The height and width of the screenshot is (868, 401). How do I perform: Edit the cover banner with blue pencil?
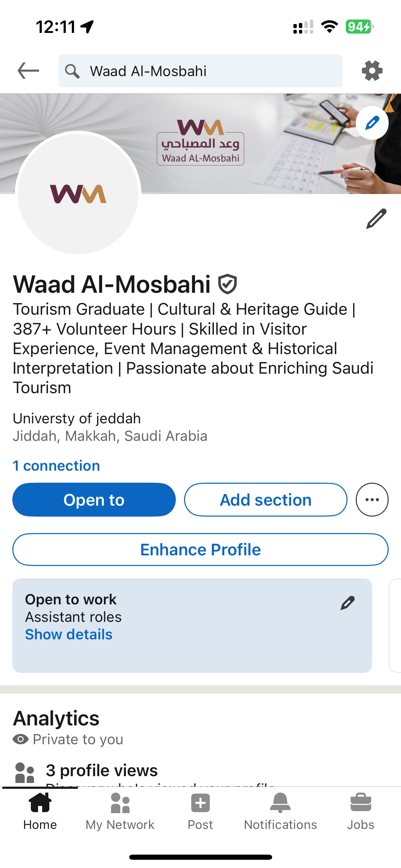[x=372, y=123]
